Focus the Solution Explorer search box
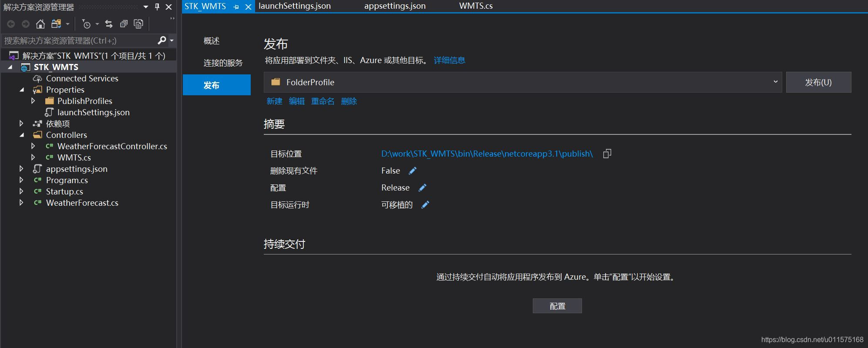Viewport: 868px width, 348px height. tap(79, 40)
